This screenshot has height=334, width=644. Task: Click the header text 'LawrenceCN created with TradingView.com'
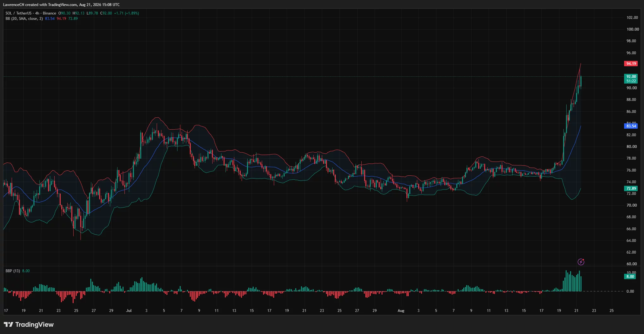pos(40,4)
